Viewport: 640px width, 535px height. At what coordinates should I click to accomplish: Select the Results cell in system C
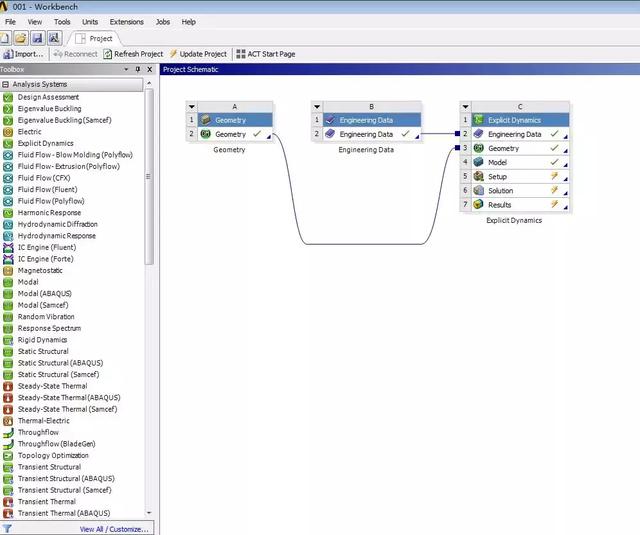pos(520,205)
